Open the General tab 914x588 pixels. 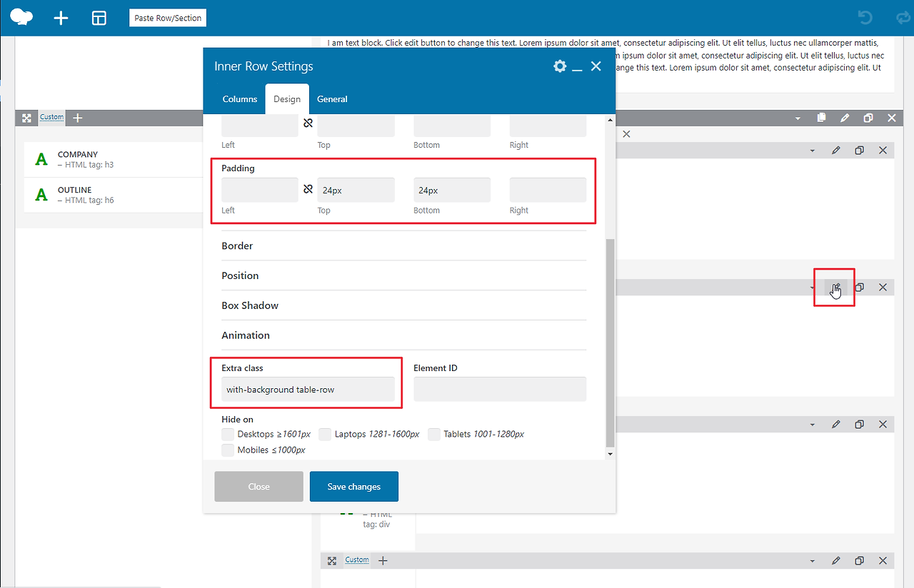click(332, 99)
